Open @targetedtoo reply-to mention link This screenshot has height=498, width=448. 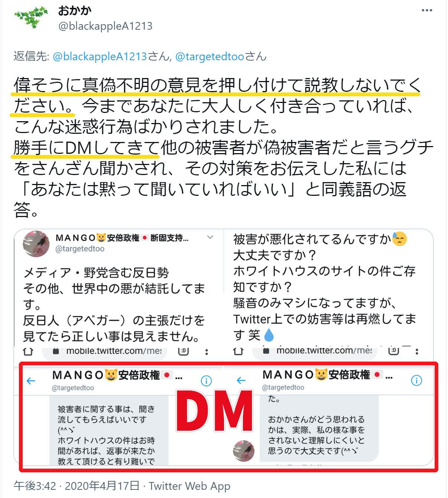[x=210, y=56]
